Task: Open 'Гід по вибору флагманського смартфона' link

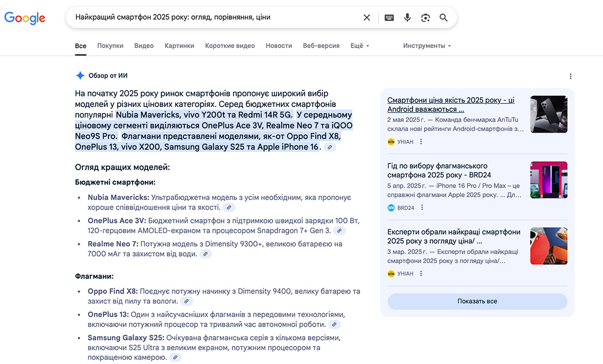Action: pos(439,171)
